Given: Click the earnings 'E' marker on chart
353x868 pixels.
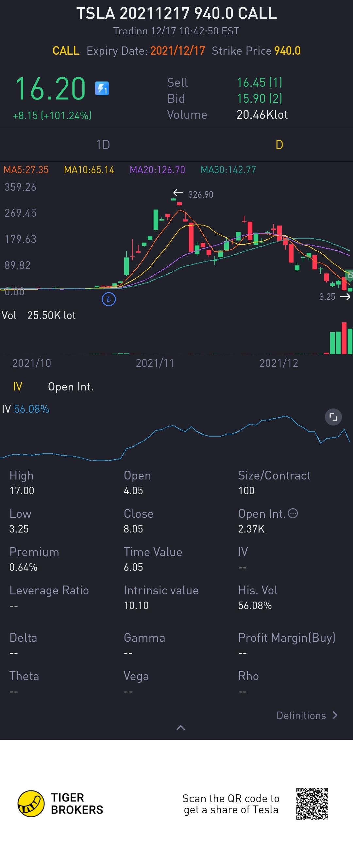Looking at the screenshot, I should pos(109,299).
